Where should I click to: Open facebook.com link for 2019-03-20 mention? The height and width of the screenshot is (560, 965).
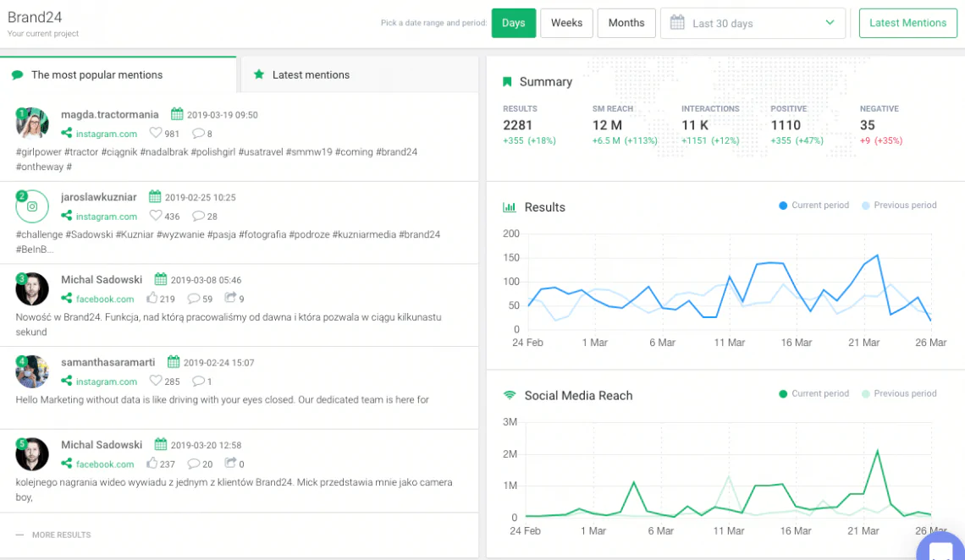(x=105, y=464)
